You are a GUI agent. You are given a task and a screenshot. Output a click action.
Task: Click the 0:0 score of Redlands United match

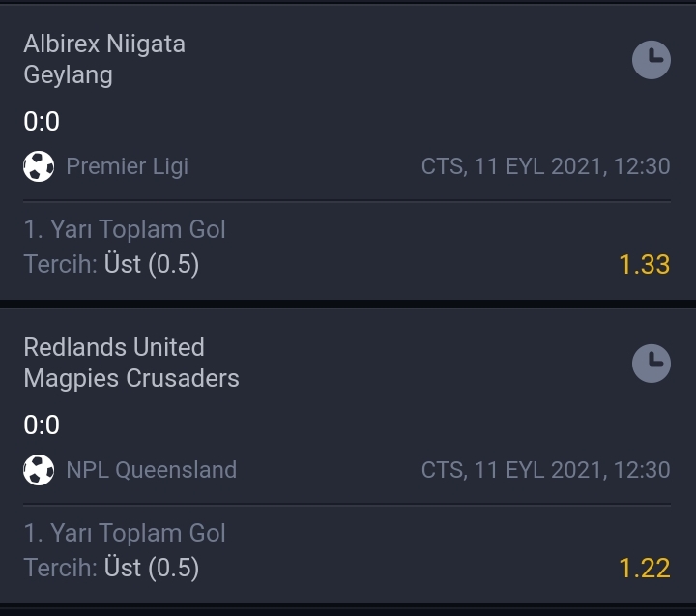coord(42,425)
